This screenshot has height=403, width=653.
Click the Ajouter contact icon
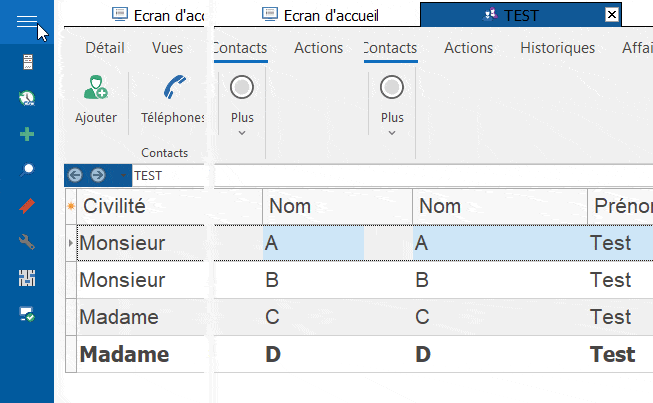coord(95,90)
